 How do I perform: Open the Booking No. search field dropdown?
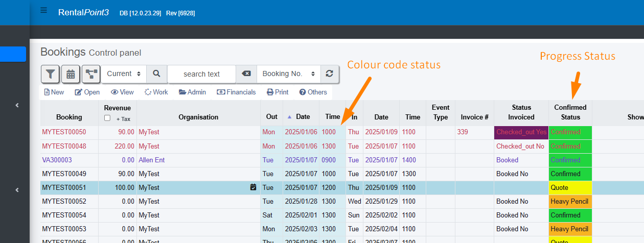(x=288, y=74)
